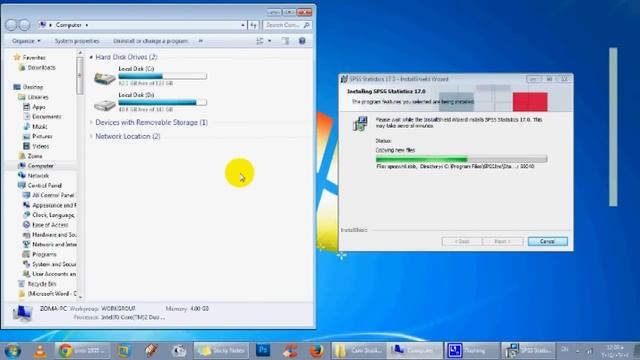Screen dimensions: 640x360
Task: Toggle the preview pane button
Action: pyautogui.click(x=285, y=41)
